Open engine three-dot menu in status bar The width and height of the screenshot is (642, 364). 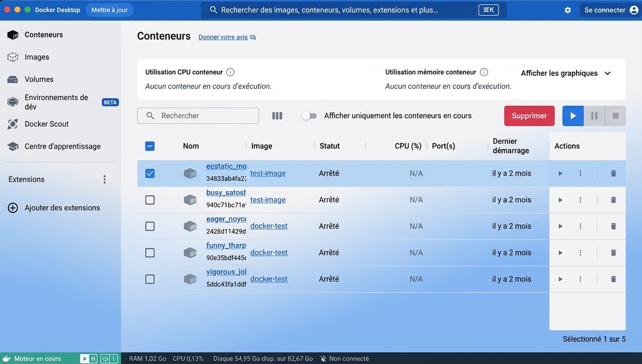(x=113, y=359)
